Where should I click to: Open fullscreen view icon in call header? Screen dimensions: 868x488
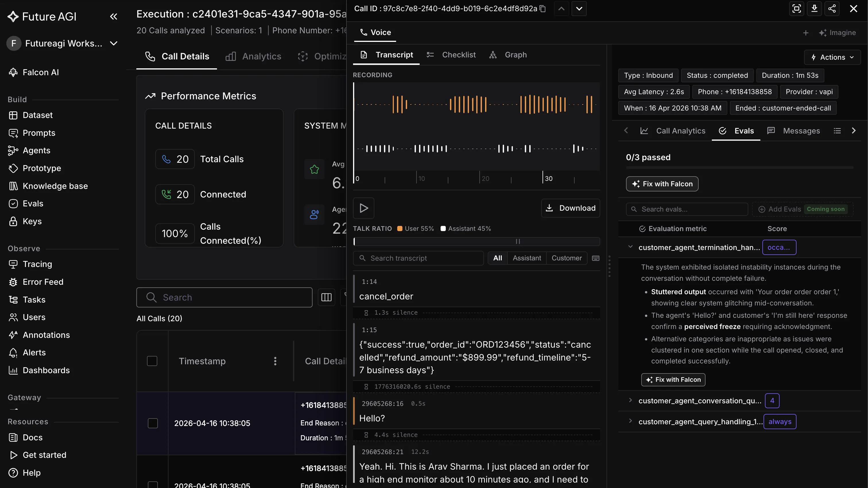pos(797,9)
